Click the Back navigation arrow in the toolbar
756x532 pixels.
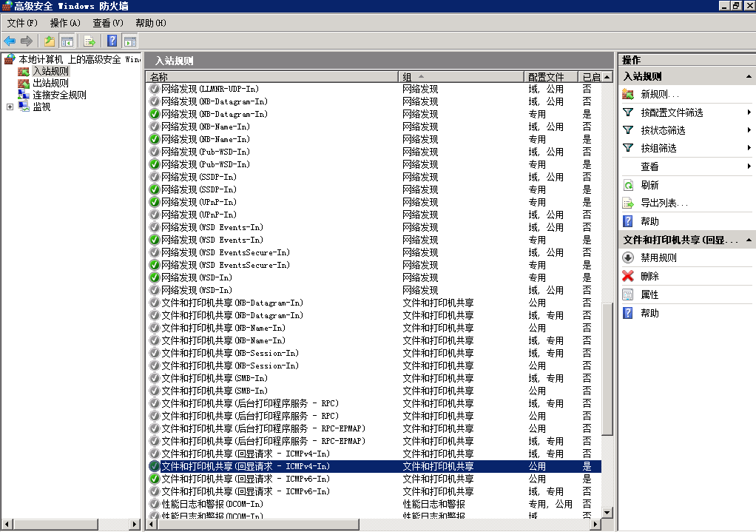click(x=8, y=41)
